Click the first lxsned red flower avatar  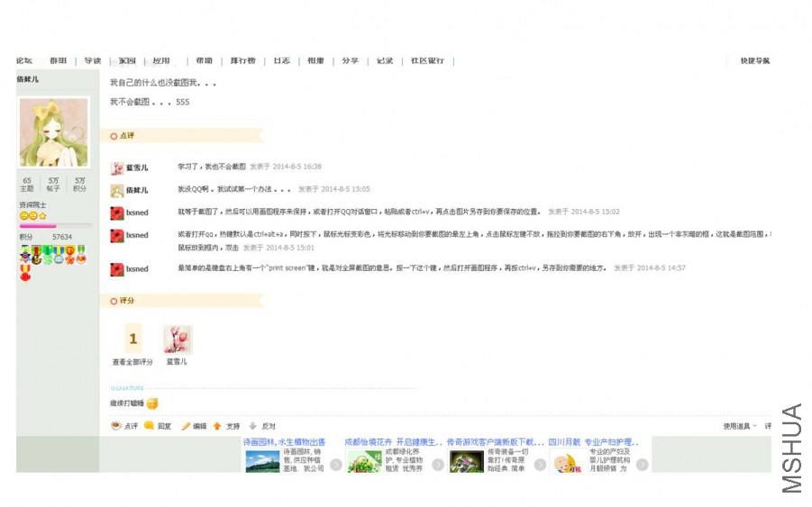[x=117, y=213]
